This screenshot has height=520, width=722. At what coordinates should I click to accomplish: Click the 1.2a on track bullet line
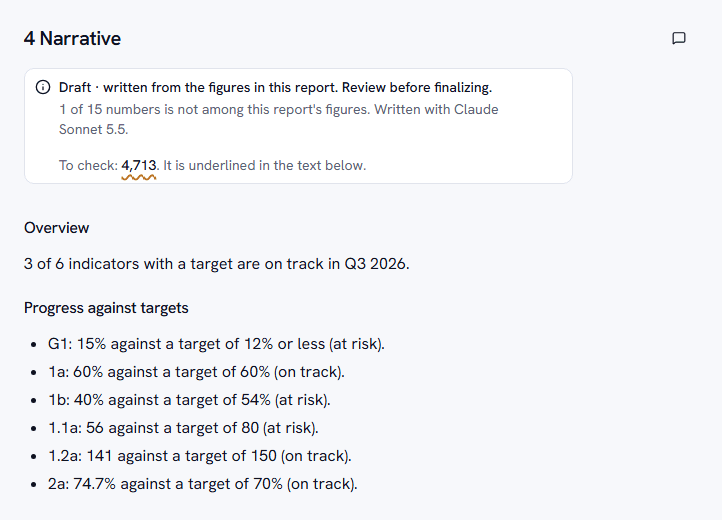[200, 456]
